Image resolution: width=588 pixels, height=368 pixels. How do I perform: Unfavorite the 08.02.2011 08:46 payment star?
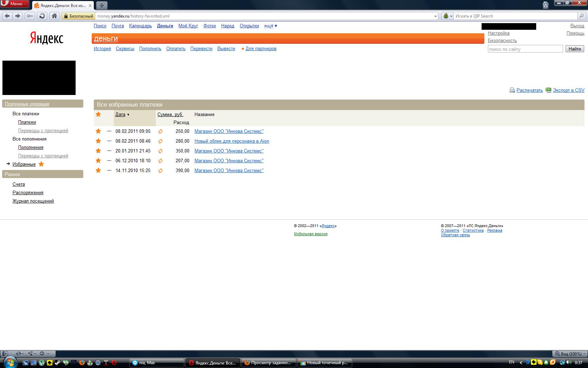98,141
